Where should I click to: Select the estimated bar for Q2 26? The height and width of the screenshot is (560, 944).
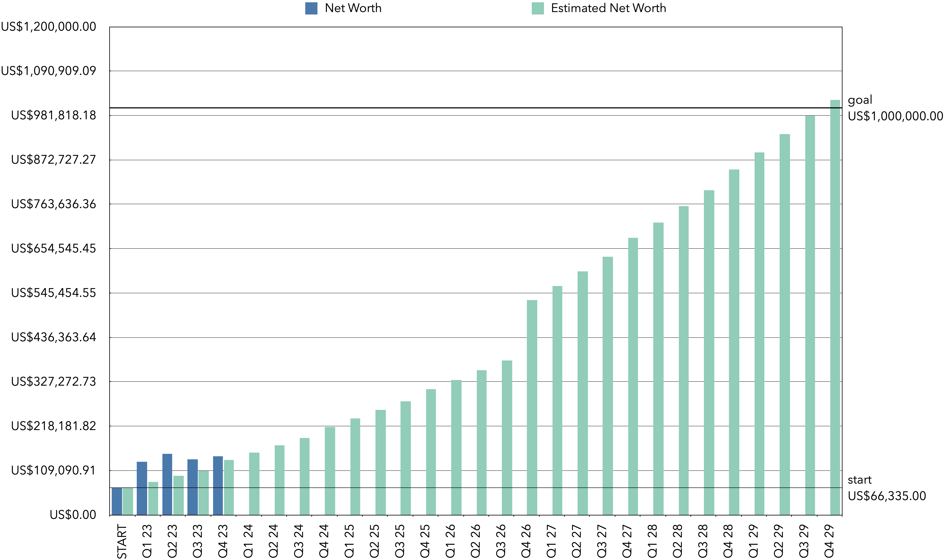pos(482,443)
